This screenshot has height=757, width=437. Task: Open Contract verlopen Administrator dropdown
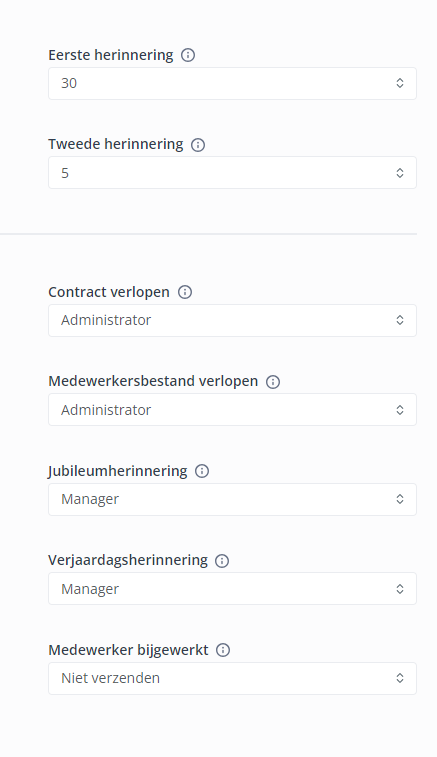[232, 321]
